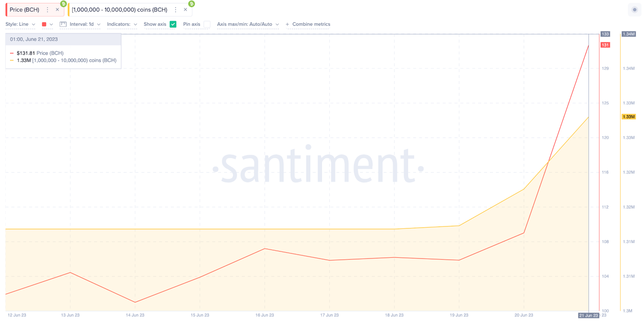
Task: Click the green Bitcoin Cash badge on Price (BCH)
Action: 63,4
